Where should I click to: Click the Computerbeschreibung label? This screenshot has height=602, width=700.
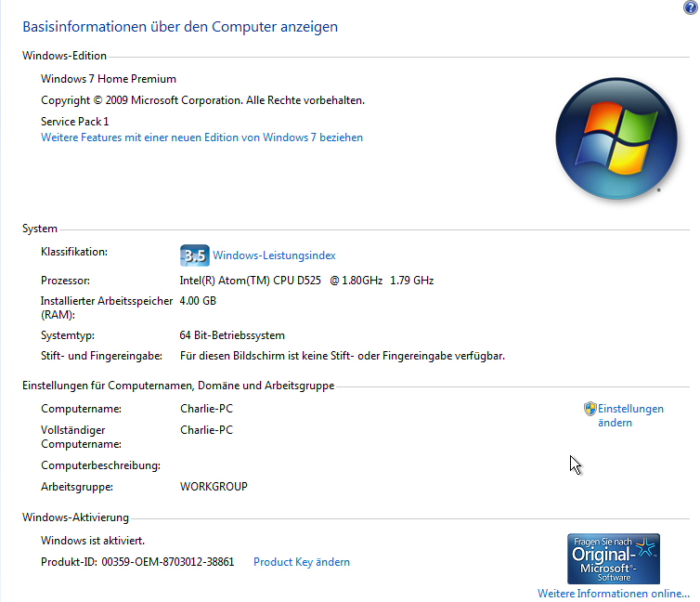click(101, 465)
